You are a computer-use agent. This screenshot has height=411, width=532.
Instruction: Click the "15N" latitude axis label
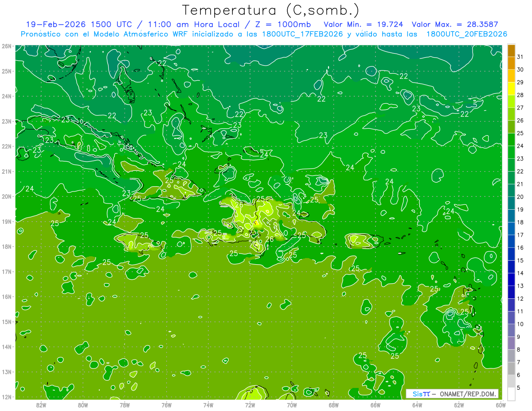(6, 321)
